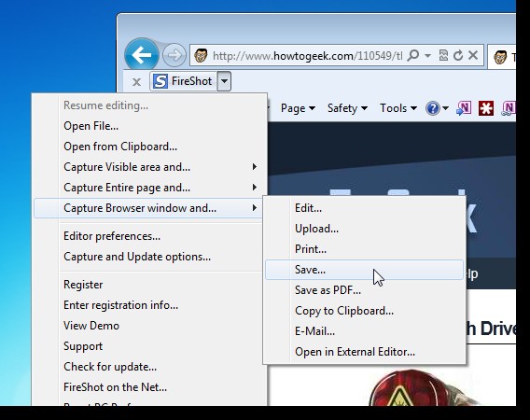Choose Edit... in the capture submenu
This screenshot has width=530, height=420.
pos(364,208)
